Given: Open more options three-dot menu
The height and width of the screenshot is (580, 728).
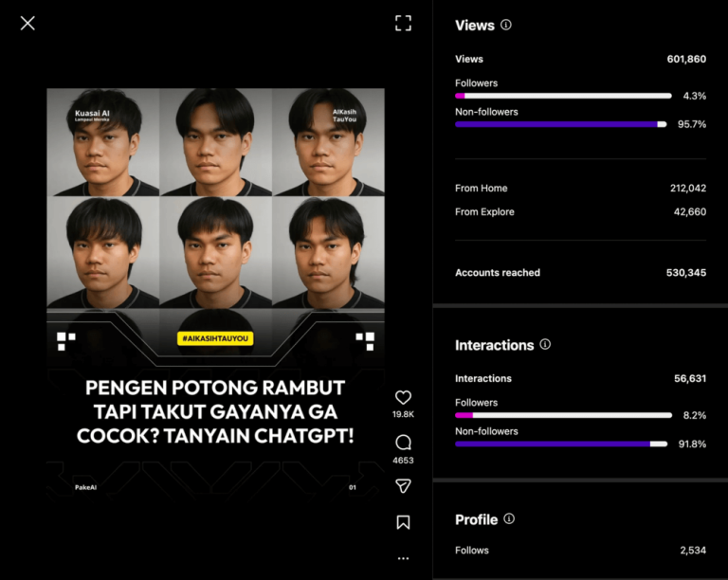Looking at the screenshot, I should pyautogui.click(x=403, y=558).
